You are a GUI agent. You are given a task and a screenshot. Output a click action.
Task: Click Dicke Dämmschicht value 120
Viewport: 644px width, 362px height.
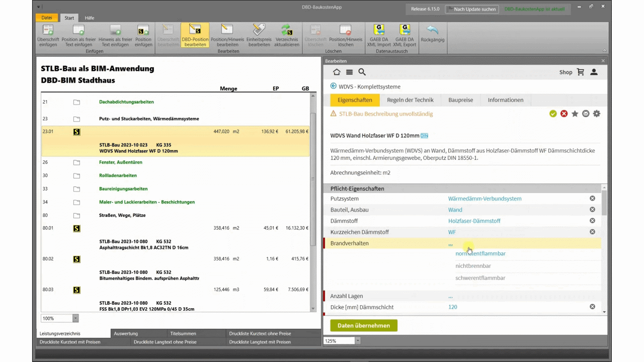[453, 307]
